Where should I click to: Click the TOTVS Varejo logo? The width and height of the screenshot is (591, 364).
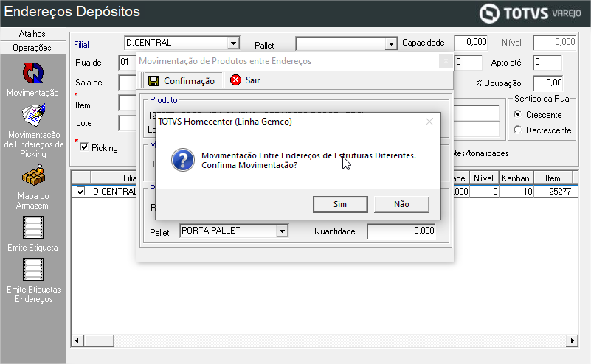530,13
